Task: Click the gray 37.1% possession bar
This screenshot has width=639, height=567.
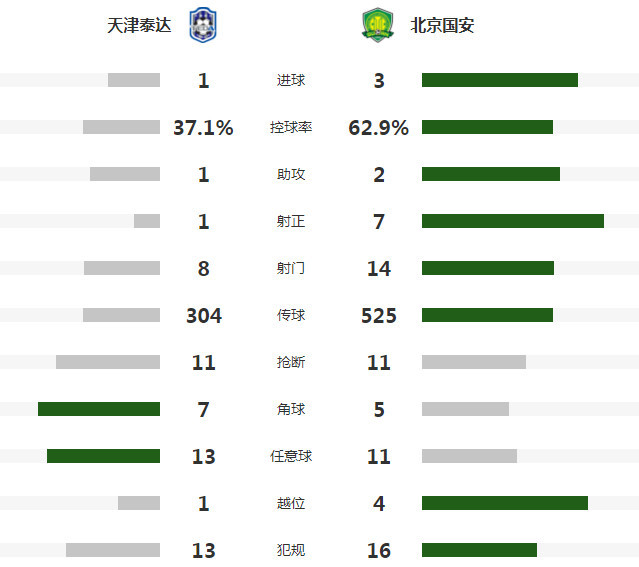Action: (x=121, y=127)
